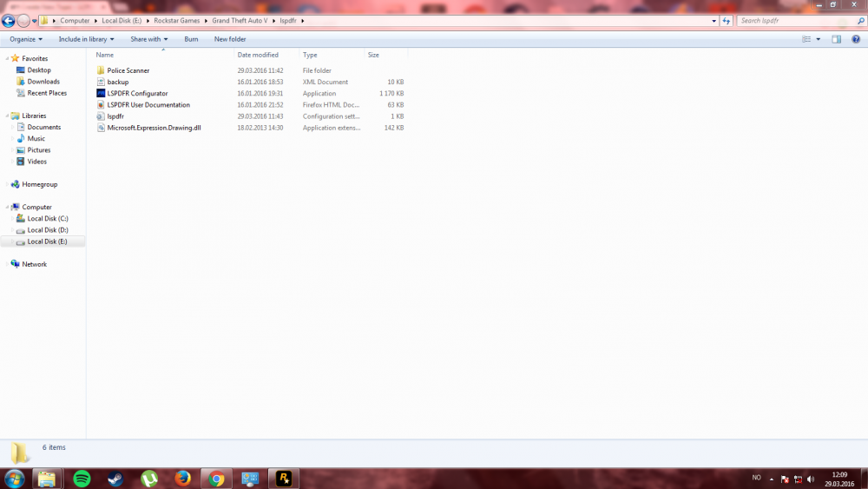The height and width of the screenshot is (489, 868).
Task: Open the Documents library
Action: coord(43,128)
